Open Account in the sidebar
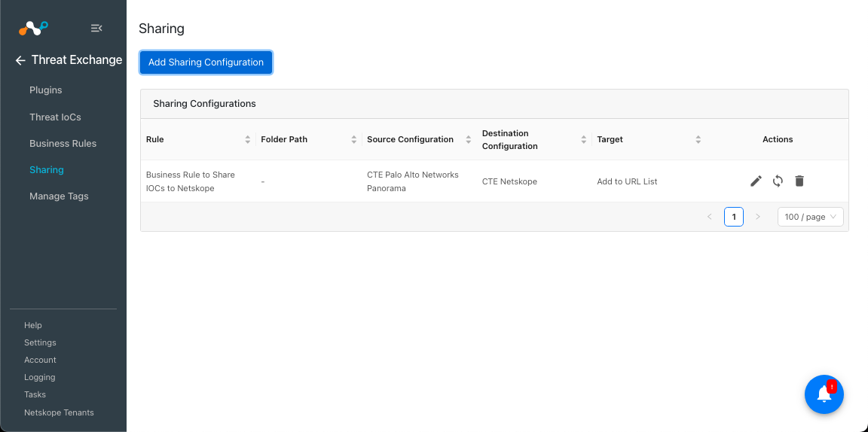This screenshot has width=868, height=432. (40, 360)
